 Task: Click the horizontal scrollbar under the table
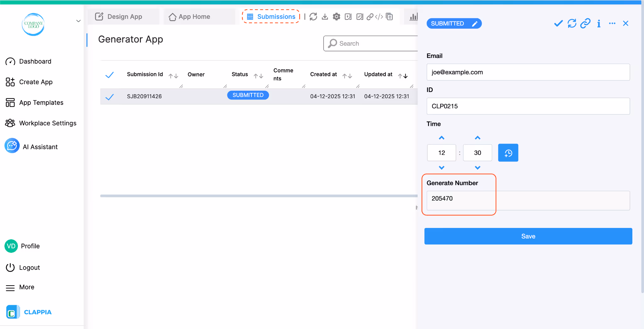point(258,196)
